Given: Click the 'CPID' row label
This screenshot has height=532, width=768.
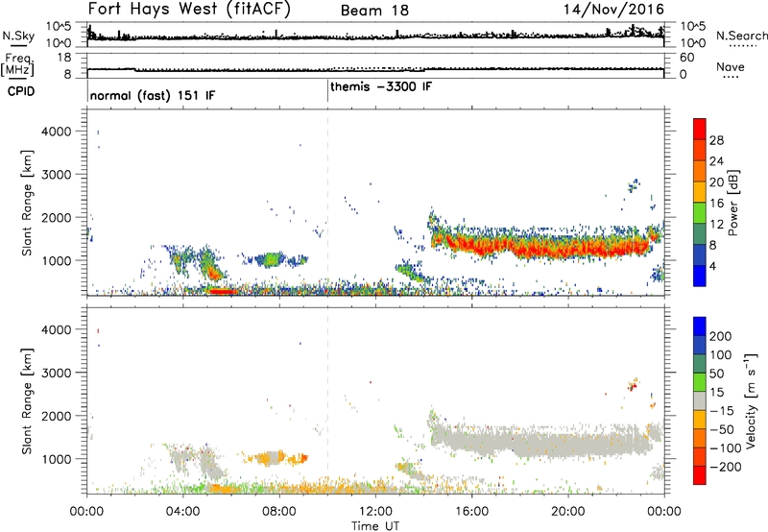Looking at the screenshot, I should pos(20,91).
